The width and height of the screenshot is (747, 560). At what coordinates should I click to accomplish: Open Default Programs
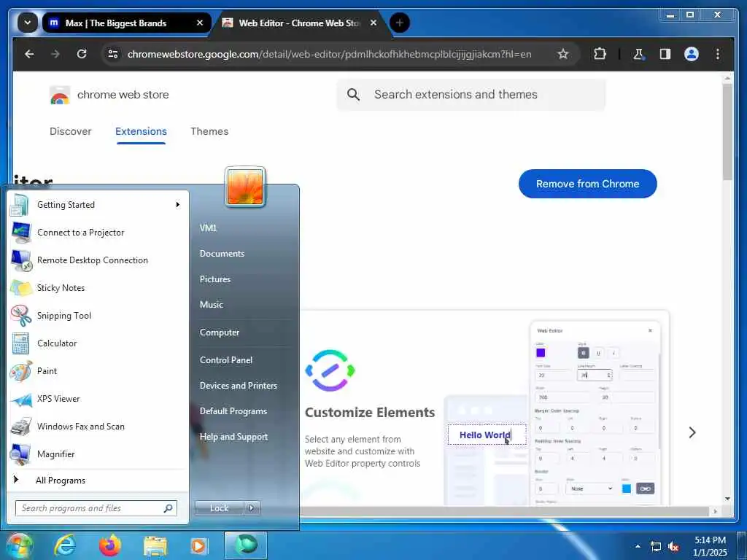coord(233,411)
